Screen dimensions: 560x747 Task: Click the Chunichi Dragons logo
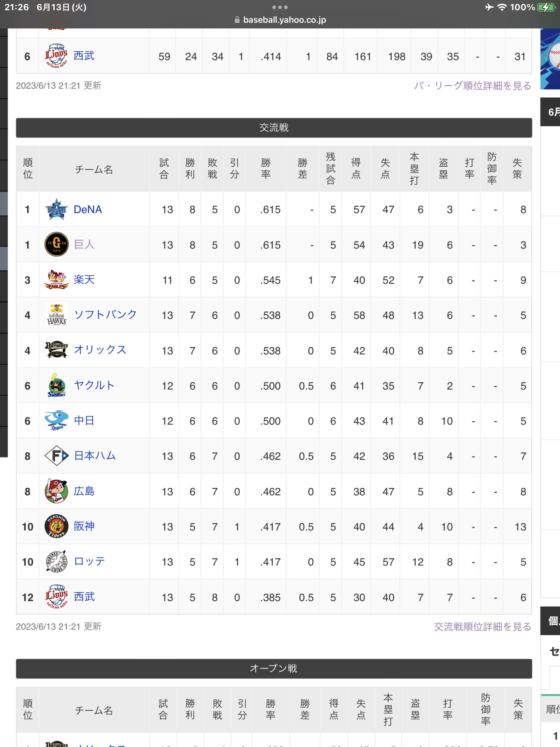(57, 421)
